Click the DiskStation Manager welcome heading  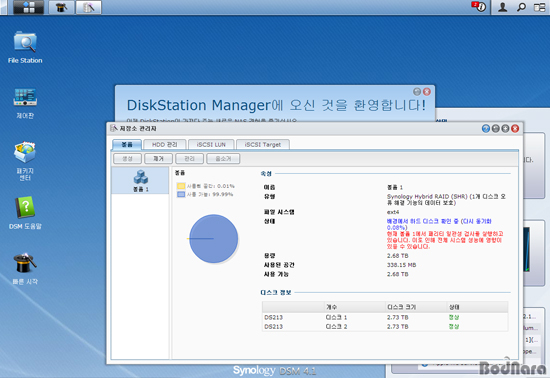[x=276, y=105]
